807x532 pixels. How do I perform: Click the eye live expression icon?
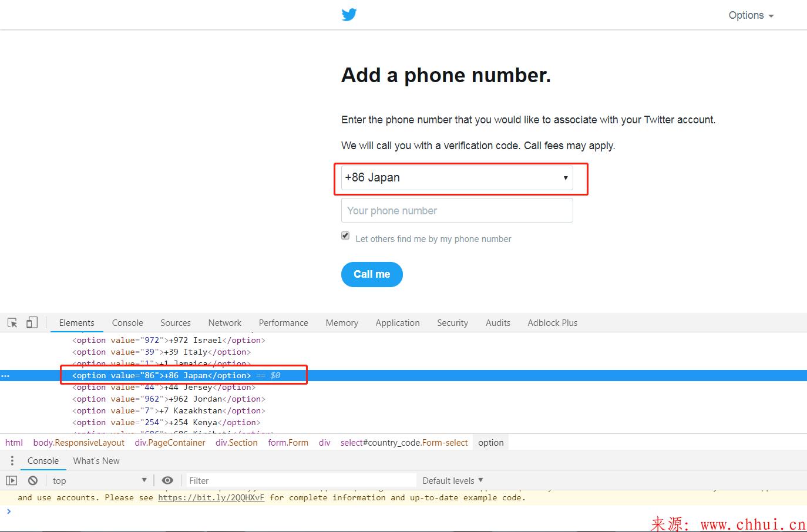coord(167,480)
